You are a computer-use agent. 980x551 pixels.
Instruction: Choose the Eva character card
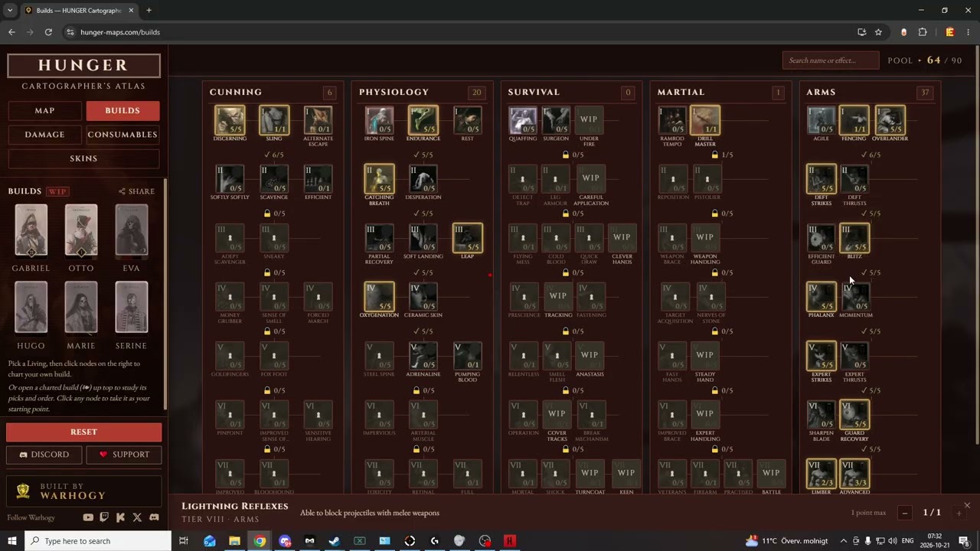click(x=131, y=230)
